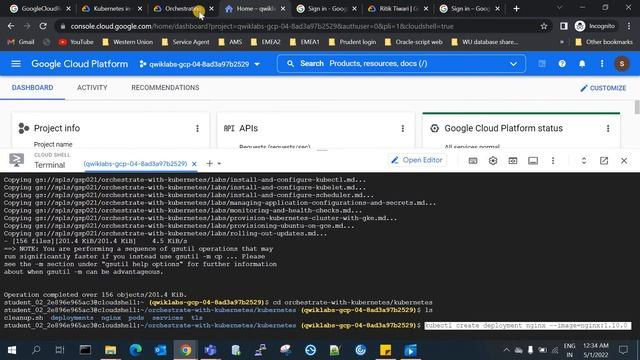This screenshot has width=640, height=360.
Task: Bookmark this page with the star
Action: pos(544,26)
